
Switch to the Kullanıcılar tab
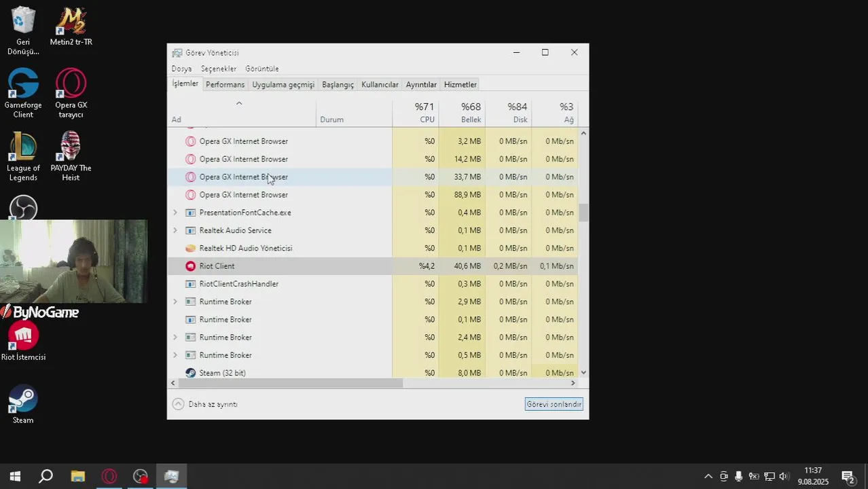click(380, 85)
